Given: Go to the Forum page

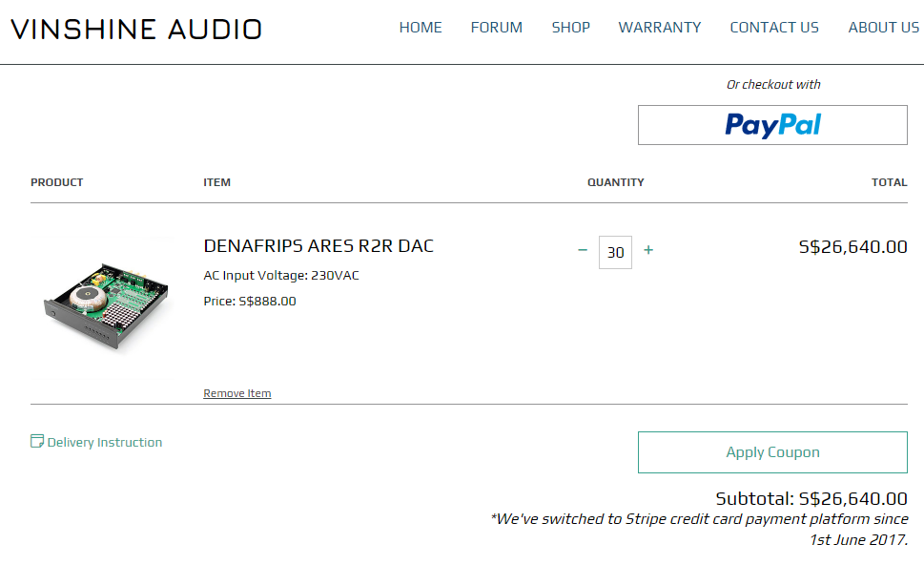Looking at the screenshot, I should (x=496, y=28).
